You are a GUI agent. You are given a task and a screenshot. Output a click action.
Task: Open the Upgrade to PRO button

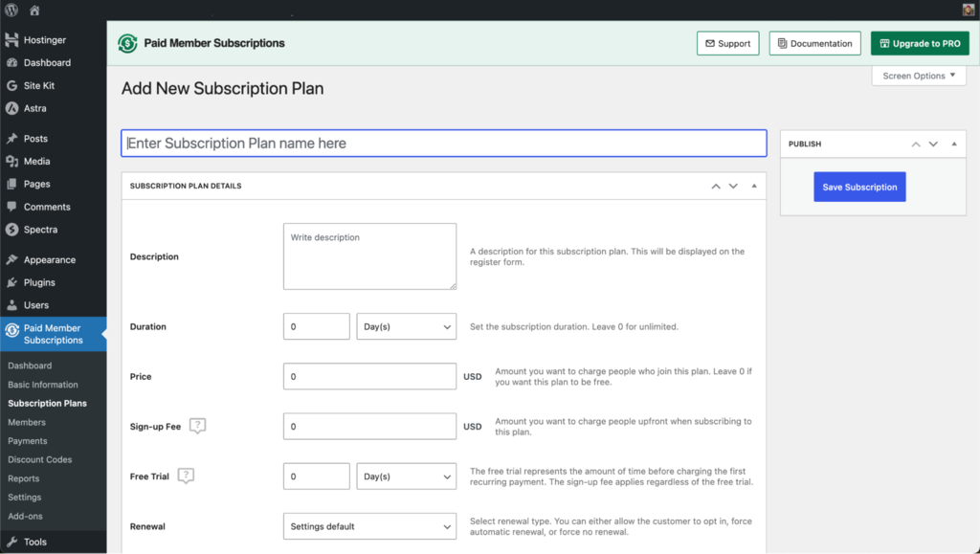(x=919, y=43)
